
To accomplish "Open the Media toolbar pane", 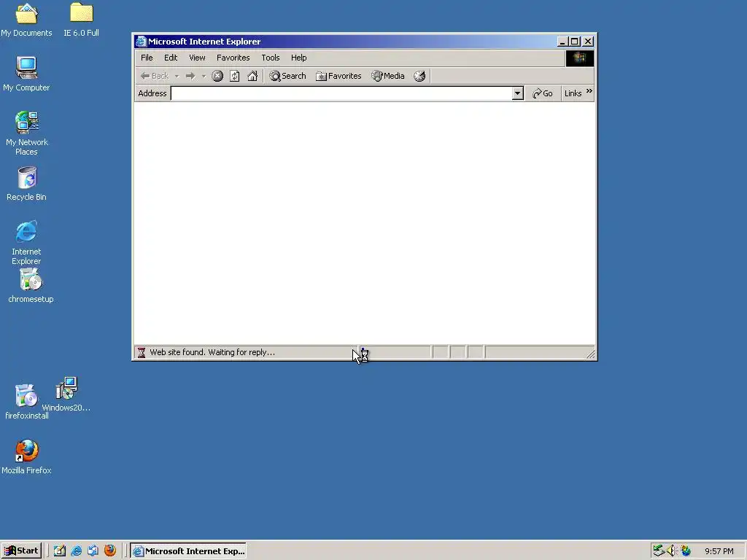I will click(x=388, y=76).
